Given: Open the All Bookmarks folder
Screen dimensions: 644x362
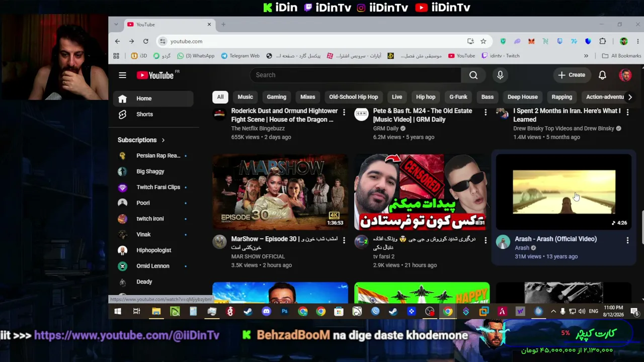Looking at the screenshot, I should tap(621, 56).
